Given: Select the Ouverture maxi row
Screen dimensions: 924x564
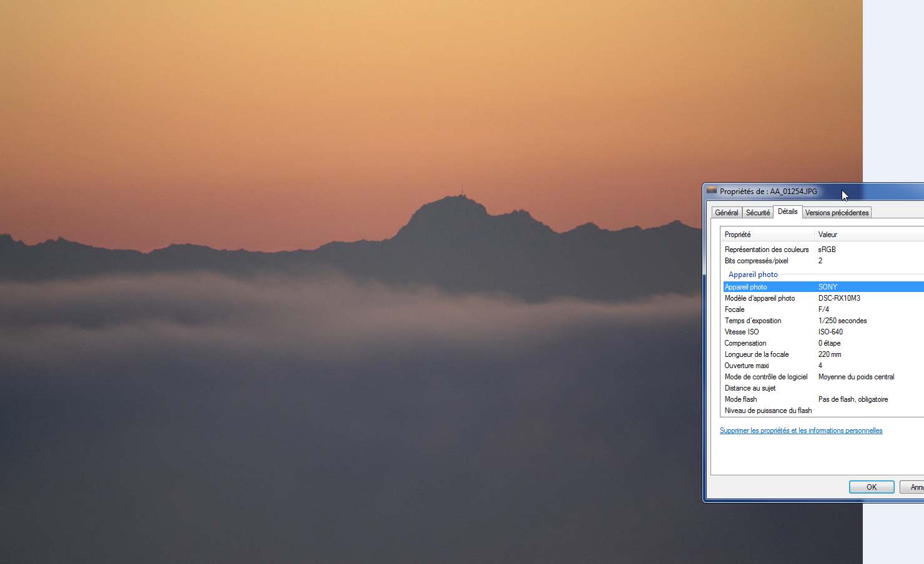Looking at the screenshot, I should tap(823, 366).
